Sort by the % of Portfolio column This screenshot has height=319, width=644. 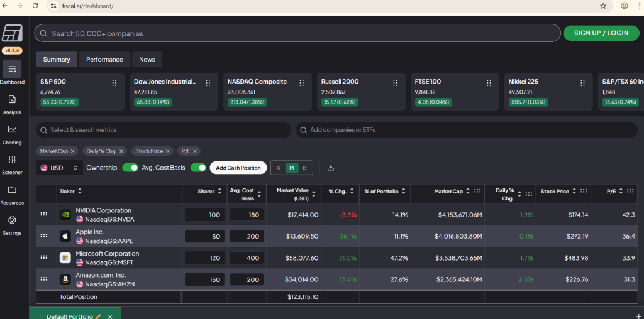point(404,191)
